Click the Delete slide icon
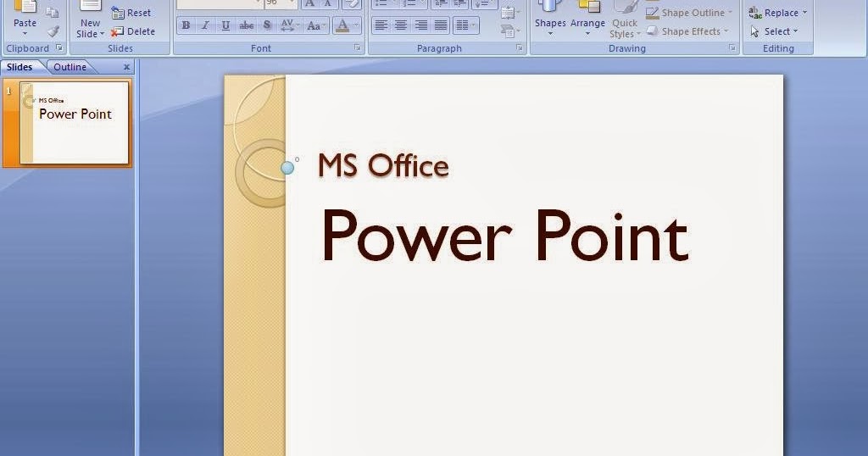Screen dimensions: 868x456 tap(117, 32)
